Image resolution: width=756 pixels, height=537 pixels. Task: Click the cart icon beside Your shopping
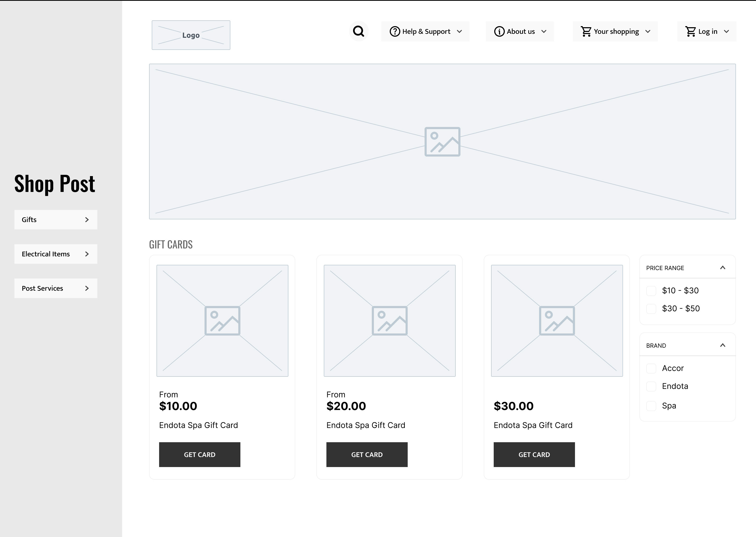coord(586,31)
